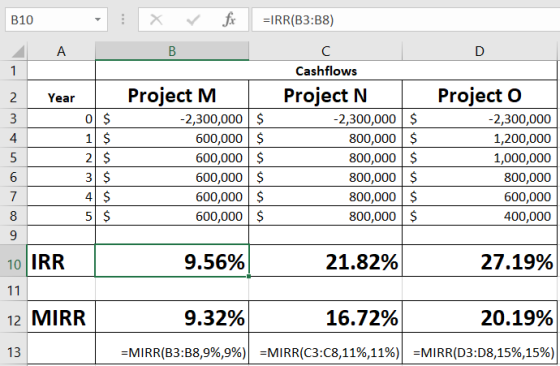The width and height of the screenshot is (560, 366).
Task: Click the formula bar with =IRR(B3:B8)
Action: click(406, 20)
